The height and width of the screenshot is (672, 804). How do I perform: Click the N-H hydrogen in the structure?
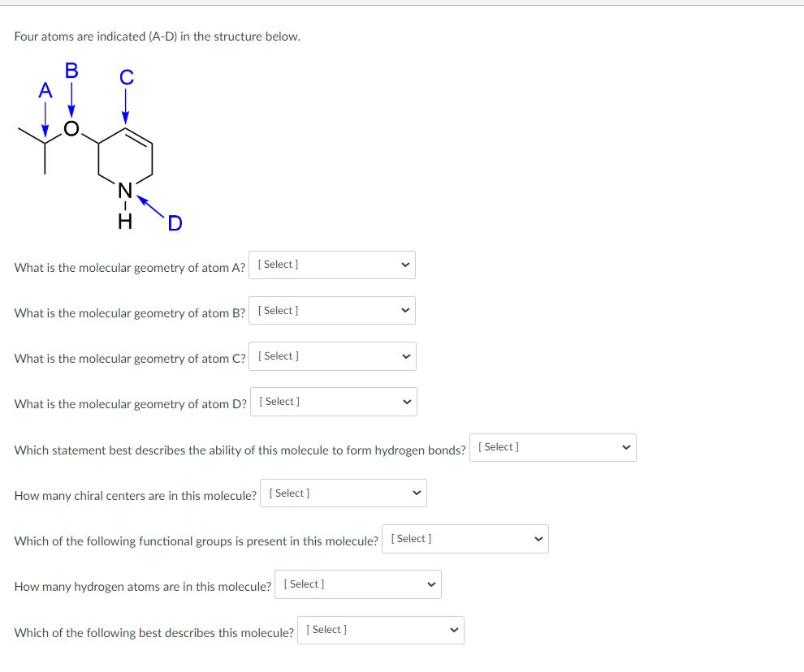(123, 220)
